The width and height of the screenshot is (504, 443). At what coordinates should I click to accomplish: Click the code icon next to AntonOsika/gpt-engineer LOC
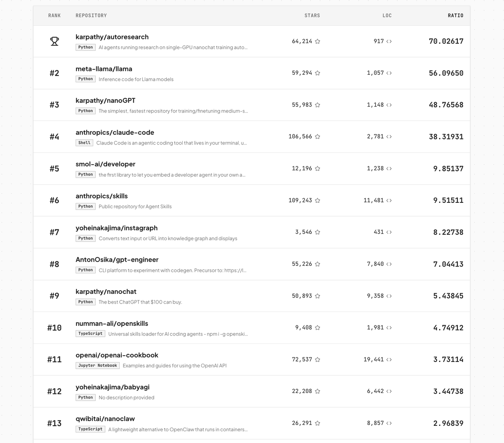[389, 264]
